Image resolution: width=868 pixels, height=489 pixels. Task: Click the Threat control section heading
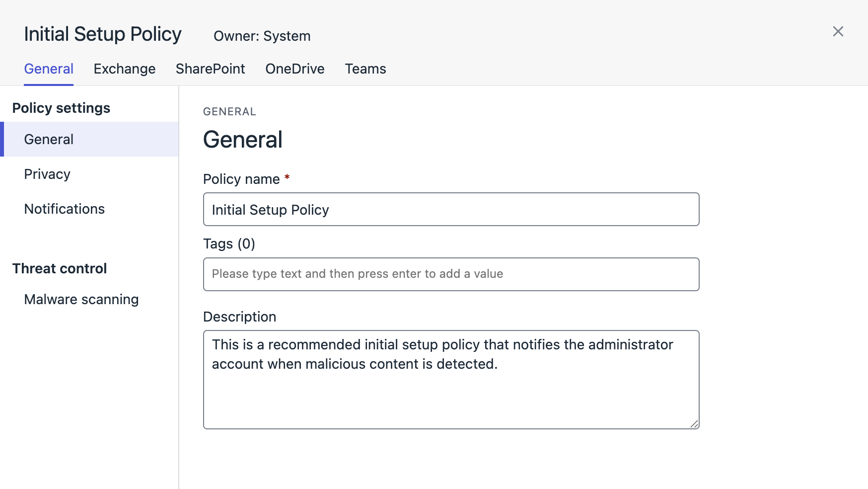point(59,269)
